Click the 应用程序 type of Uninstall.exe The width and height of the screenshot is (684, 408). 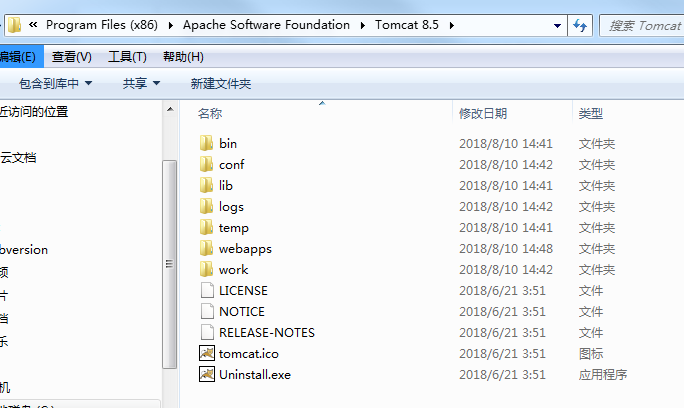tap(603, 374)
